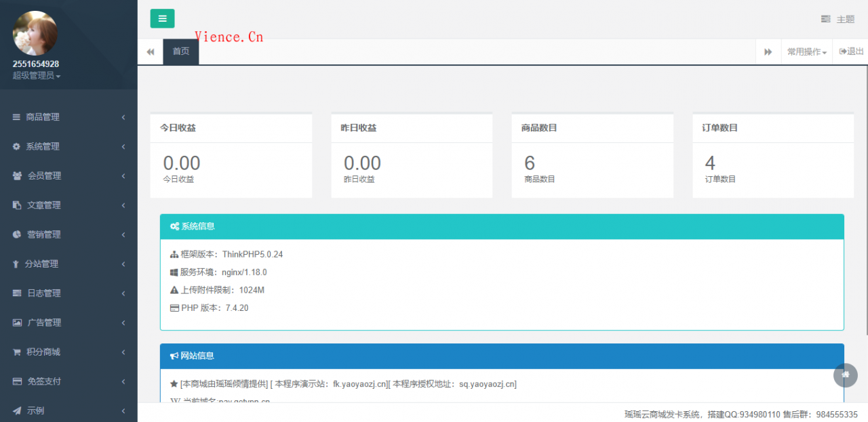
Task: Select the 文章管理 article icon
Action: 16,205
